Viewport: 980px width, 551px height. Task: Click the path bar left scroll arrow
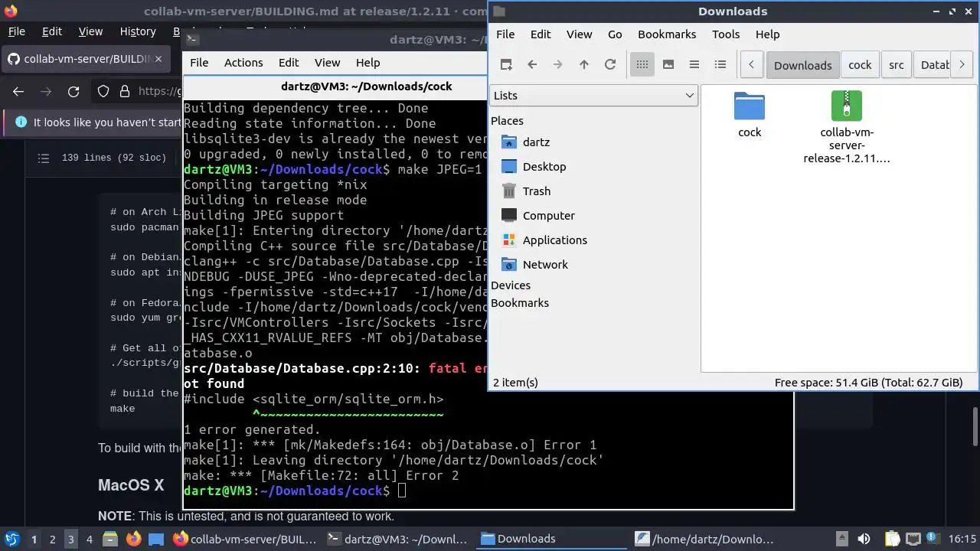[751, 65]
